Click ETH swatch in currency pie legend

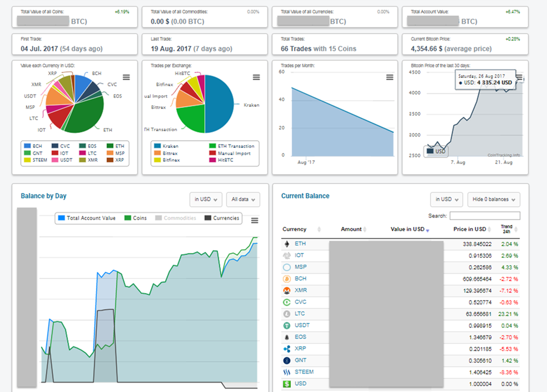point(110,146)
